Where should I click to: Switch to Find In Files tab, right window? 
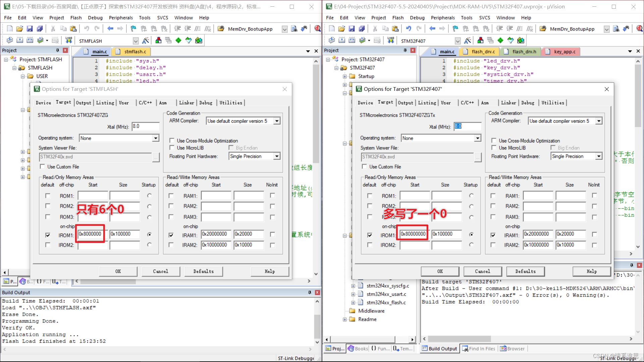(x=479, y=349)
